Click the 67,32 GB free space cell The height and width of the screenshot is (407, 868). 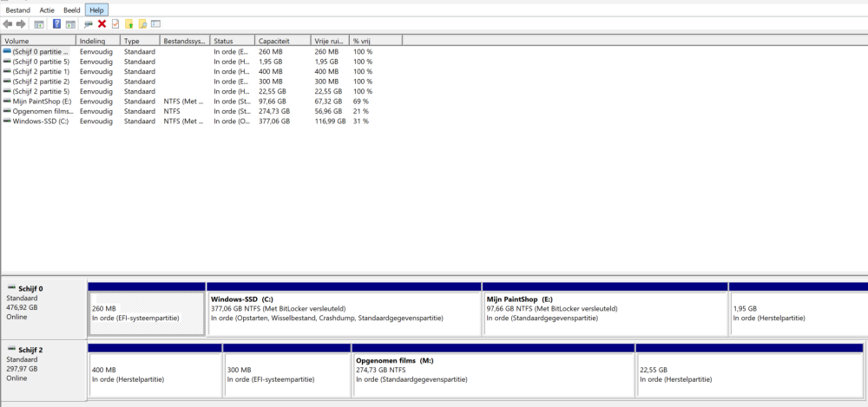[x=328, y=102]
